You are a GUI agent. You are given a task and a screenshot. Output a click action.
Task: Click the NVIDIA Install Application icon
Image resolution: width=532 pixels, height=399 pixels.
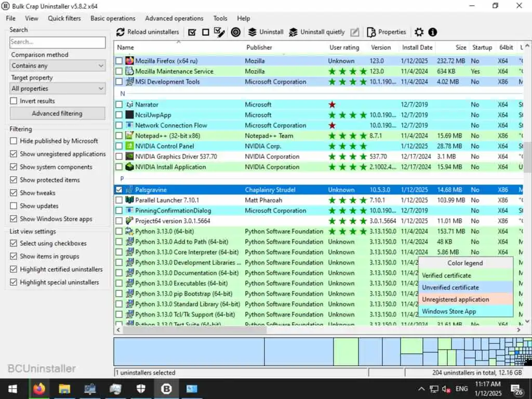point(129,167)
